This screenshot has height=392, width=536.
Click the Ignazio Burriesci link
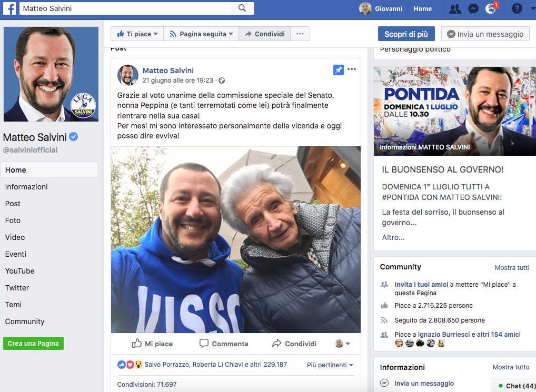(x=444, y=334)
